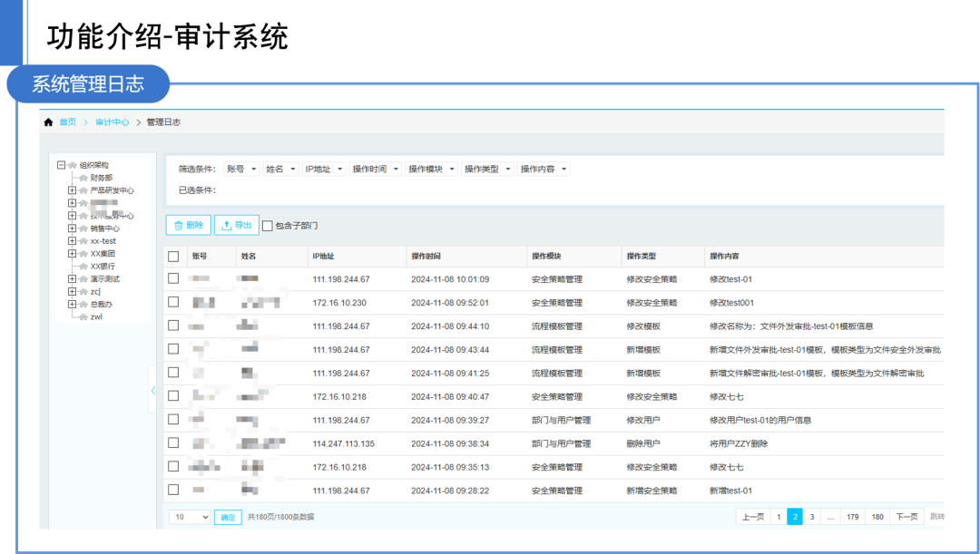Select 总裁办 in organization tree

102,305
